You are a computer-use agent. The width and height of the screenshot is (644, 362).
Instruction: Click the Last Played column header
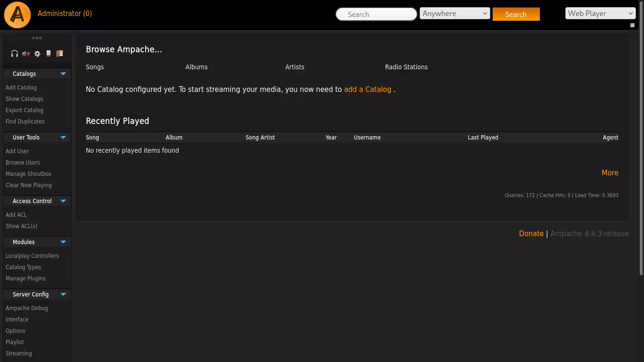click(x=483, y=138)
